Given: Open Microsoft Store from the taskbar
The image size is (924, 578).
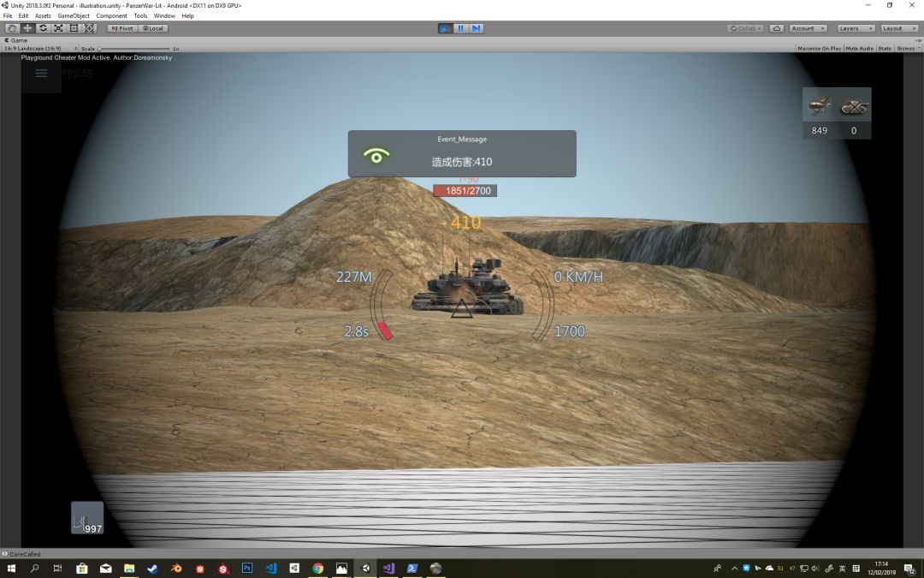Looking at the screenshot, I should point(82,568).
